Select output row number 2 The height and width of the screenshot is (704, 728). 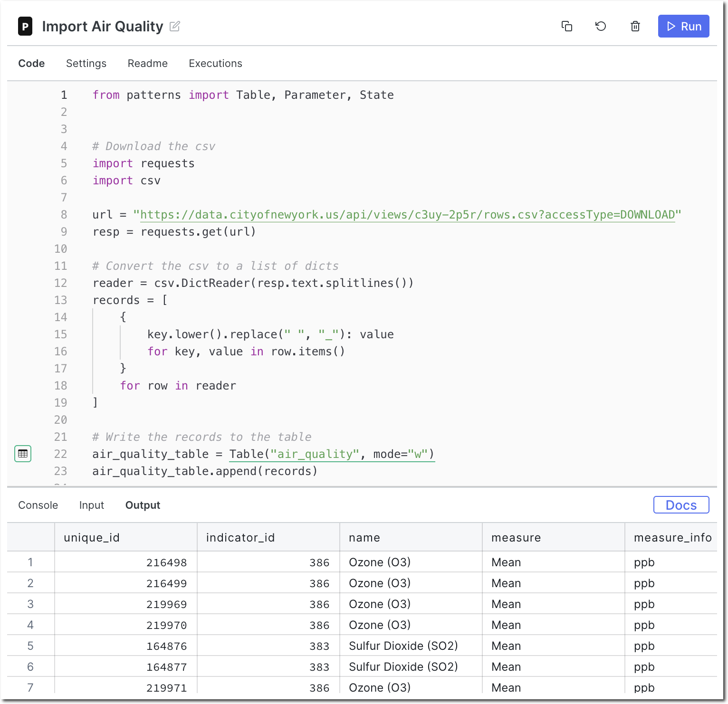coord(30,583)
